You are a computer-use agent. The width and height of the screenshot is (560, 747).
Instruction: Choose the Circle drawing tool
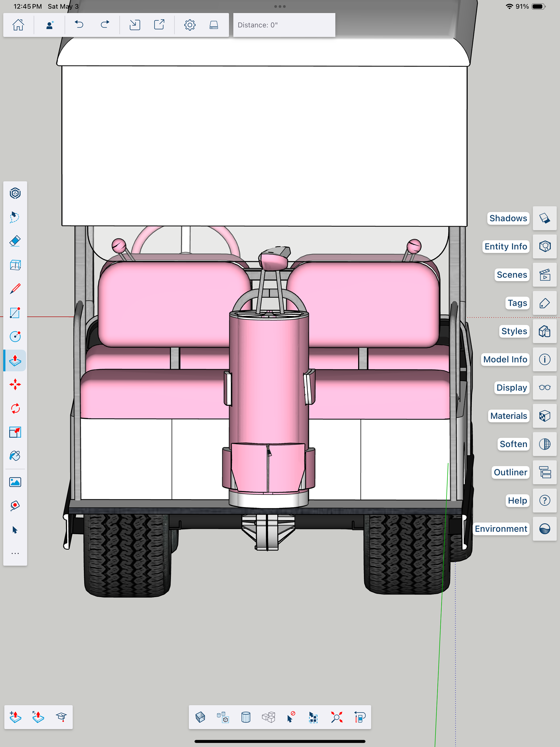[15, 336]
